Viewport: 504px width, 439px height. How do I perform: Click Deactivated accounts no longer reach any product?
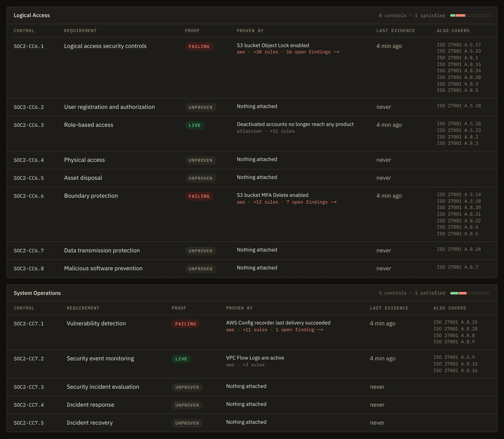[295, 124]
